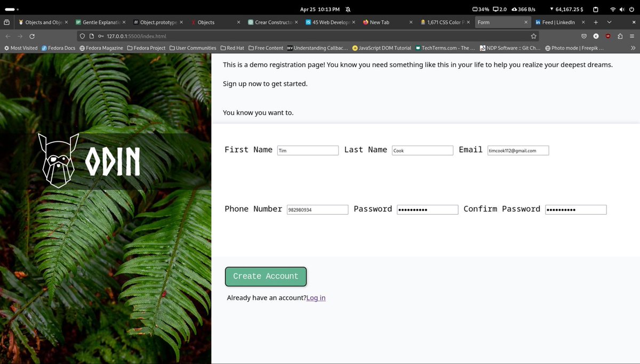Follow the Log in link
This screenshot has width=640, height=364.
316,298
